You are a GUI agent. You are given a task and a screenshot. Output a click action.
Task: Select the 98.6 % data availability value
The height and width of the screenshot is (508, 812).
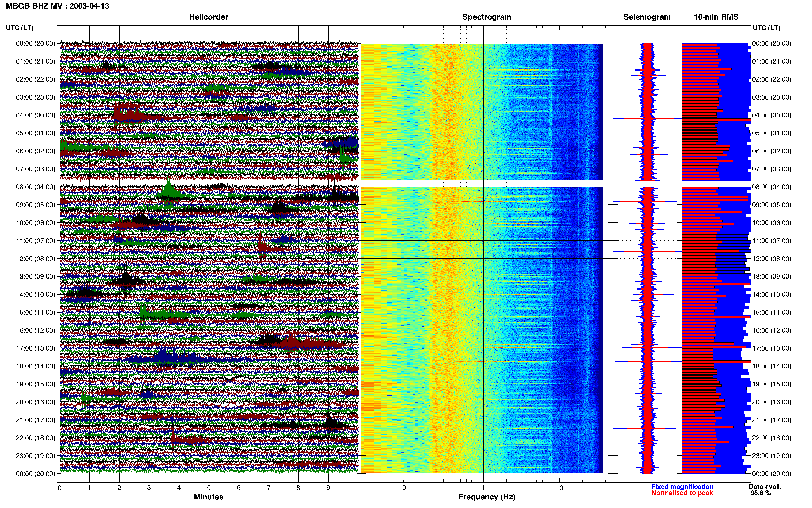tap(761, 493)
